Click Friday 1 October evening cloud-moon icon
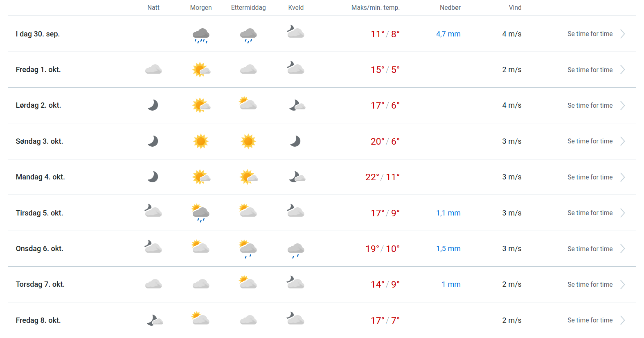 pyautogui.click(x=295, y=68)
